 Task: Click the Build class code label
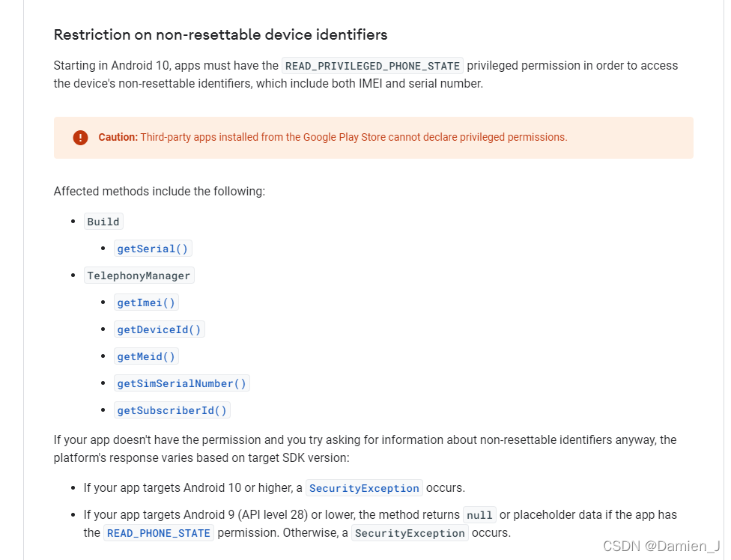(103, 222)
